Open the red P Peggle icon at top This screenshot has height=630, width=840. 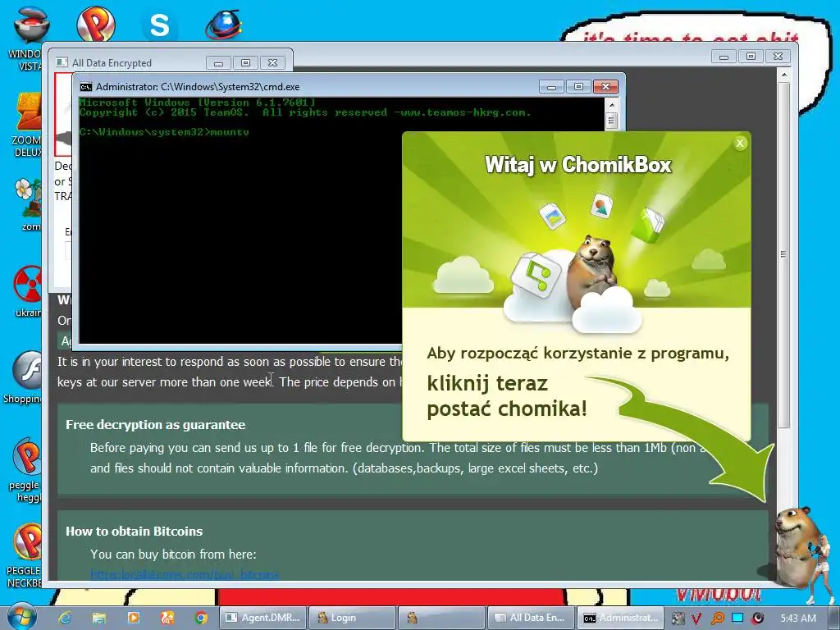pyautogui.click(x=96, y=24)
